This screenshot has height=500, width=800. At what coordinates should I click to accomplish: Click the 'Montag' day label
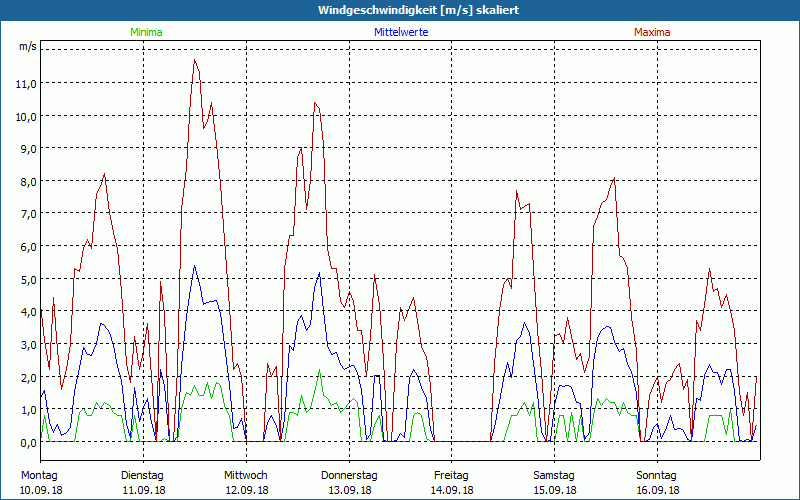point(39,476)
